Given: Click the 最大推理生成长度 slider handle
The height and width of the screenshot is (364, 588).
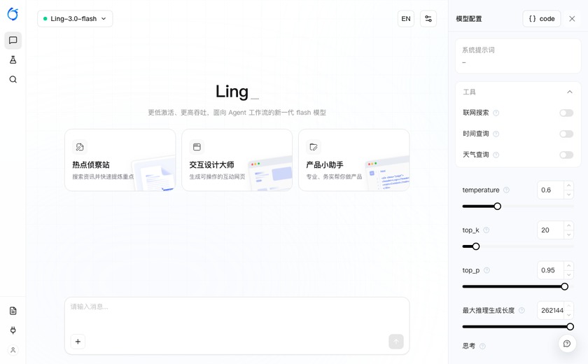Looking at the screenshot, I should tap(570, 326).
